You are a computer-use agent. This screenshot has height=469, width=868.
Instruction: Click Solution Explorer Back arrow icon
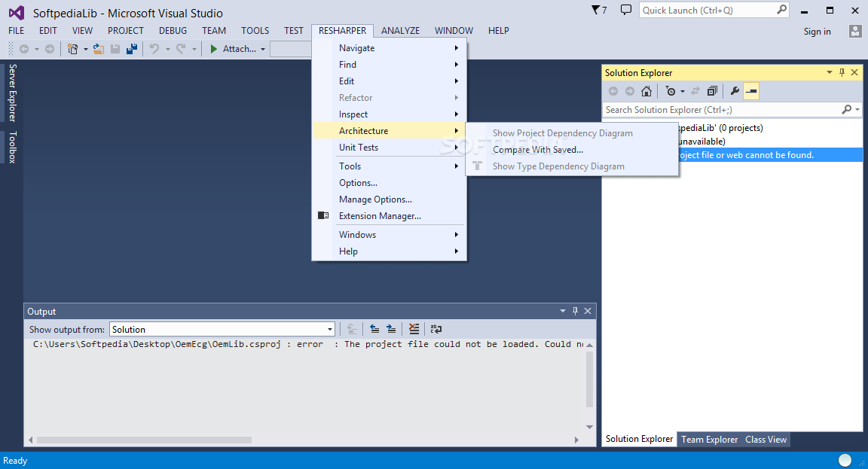pyautogui.click(x=613, y=91)
